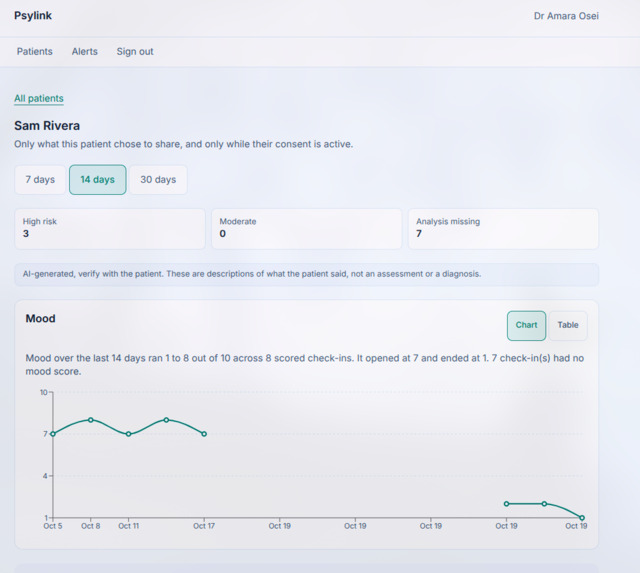Click the AI-generated disclaimer notice
The image size is (640, 573).
(307, 274)
